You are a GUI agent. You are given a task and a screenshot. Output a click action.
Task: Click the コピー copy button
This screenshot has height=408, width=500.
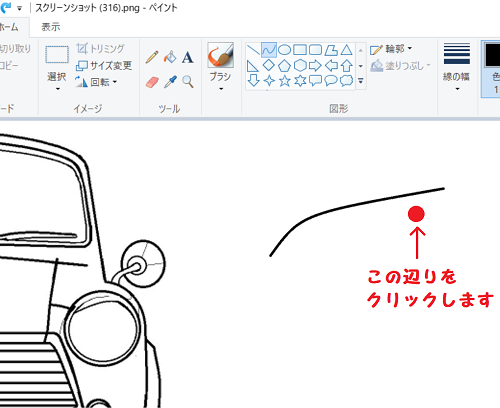click(x=9, y=65)
